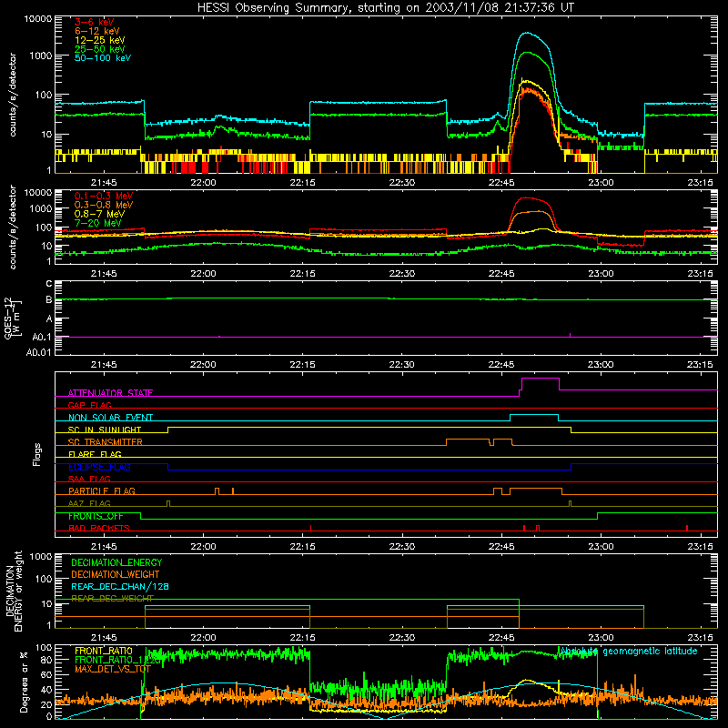The width and height of the screenshot is (728, 728).
Task: Click the 21:45 tick label under decimation panel
Action: tap(104, 638)
